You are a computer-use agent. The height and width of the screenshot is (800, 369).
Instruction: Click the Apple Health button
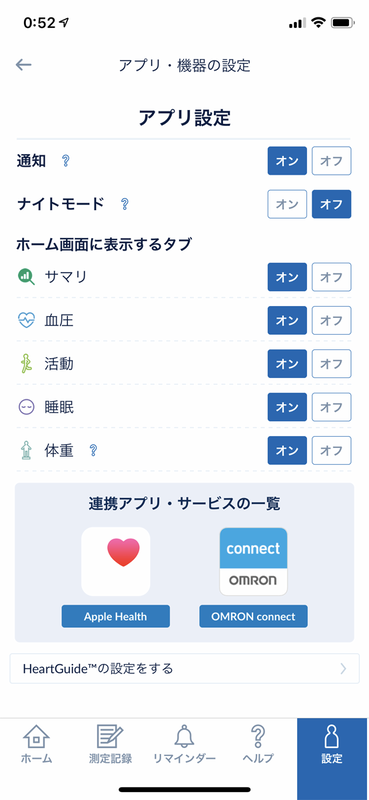tap(116, 616)
